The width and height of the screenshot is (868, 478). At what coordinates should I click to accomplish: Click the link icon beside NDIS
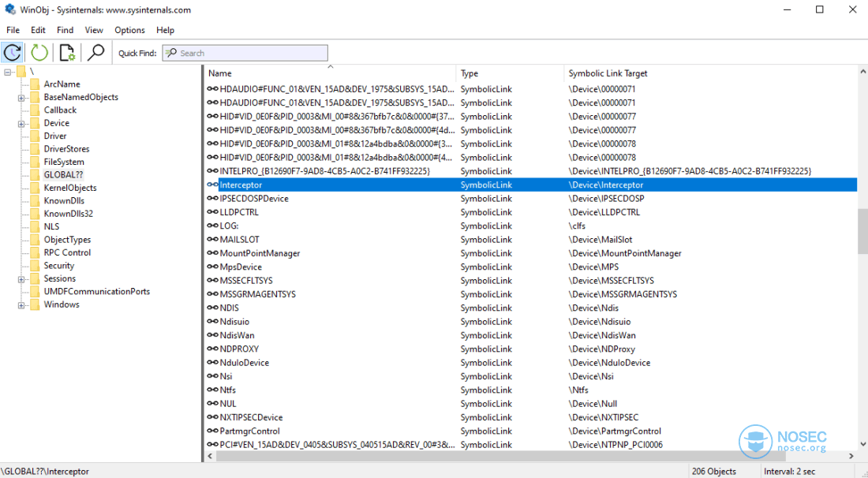212,308
